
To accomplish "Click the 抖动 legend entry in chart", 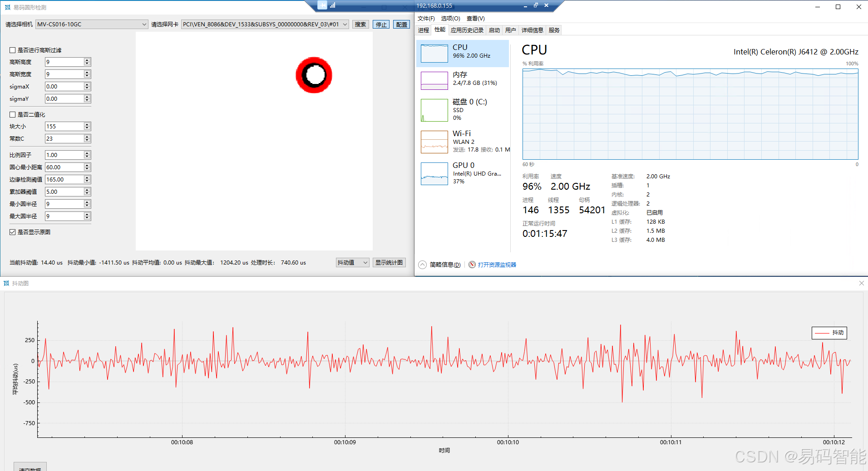I will (x=829, y=333).
